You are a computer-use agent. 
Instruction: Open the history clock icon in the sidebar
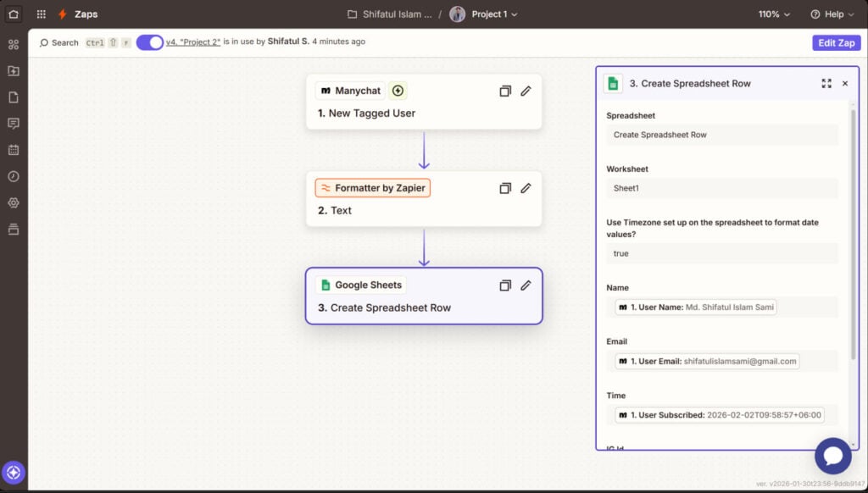pyautogui.click(x=14, y=176)
